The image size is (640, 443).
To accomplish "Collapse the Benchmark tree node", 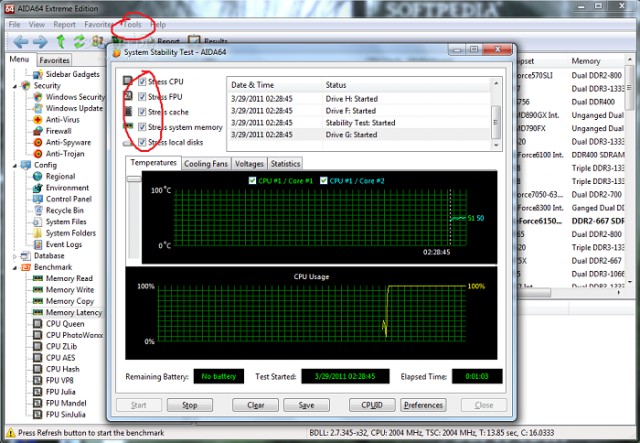I will [x=14, y=268].
